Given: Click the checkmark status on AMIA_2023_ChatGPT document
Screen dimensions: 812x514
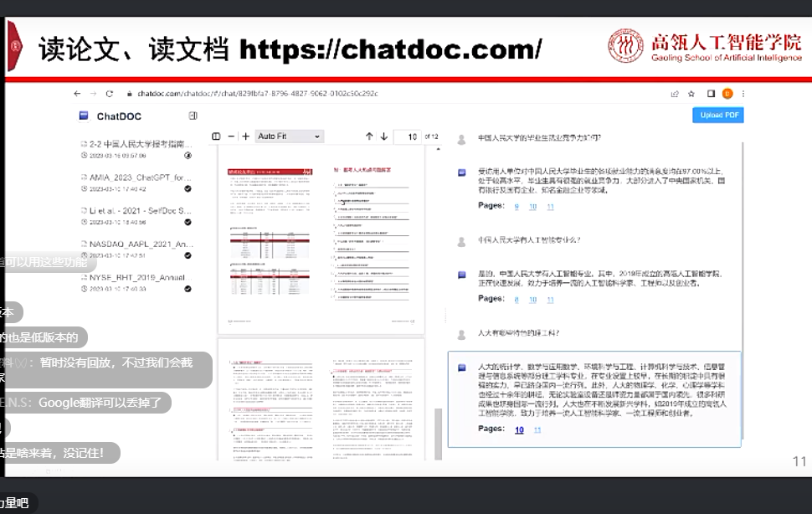Looking at the screenshot, I should (x=188, y=188).
